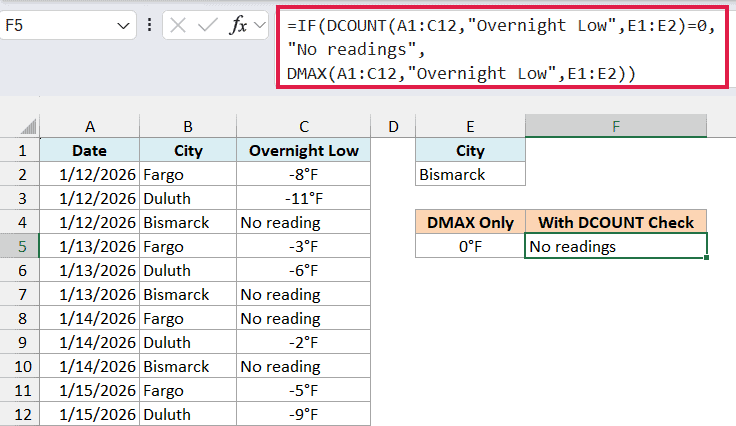Open the Insert Function fx button
This screenshot has height=426, width=736.
click(x=238, y=25)
